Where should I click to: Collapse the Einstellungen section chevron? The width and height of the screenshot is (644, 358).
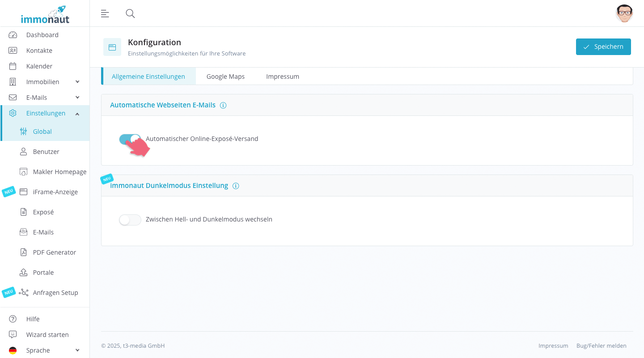coord(77,114)
